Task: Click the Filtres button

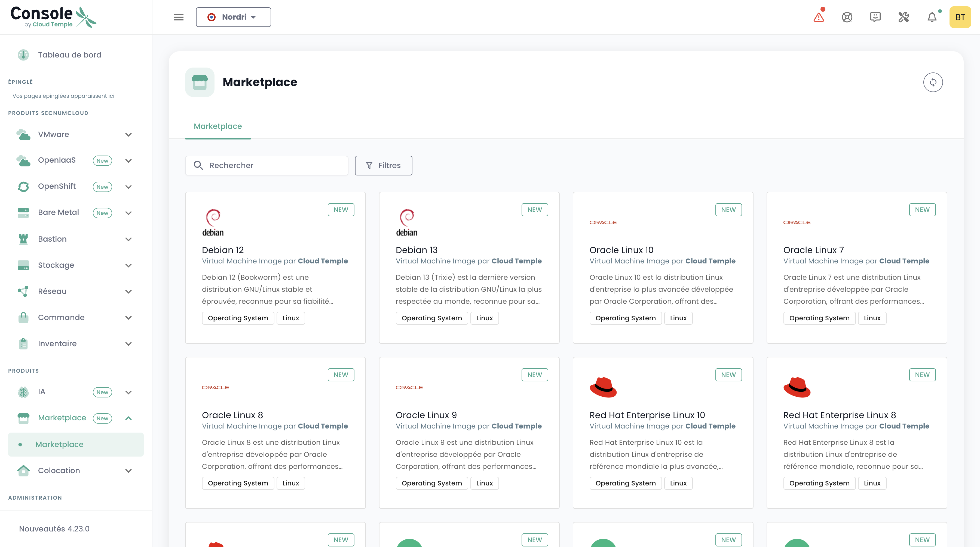Action: (x=383, y=166)
